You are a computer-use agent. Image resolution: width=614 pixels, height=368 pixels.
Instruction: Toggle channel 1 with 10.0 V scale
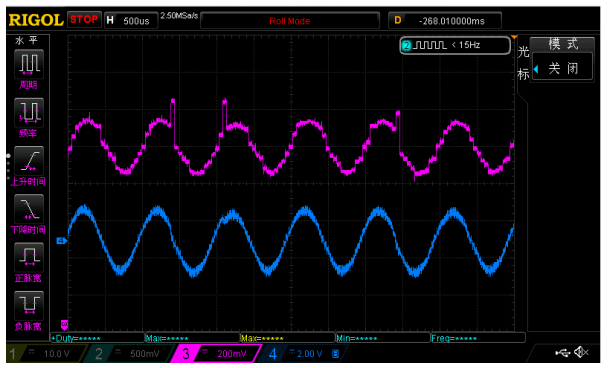point(45,354)
